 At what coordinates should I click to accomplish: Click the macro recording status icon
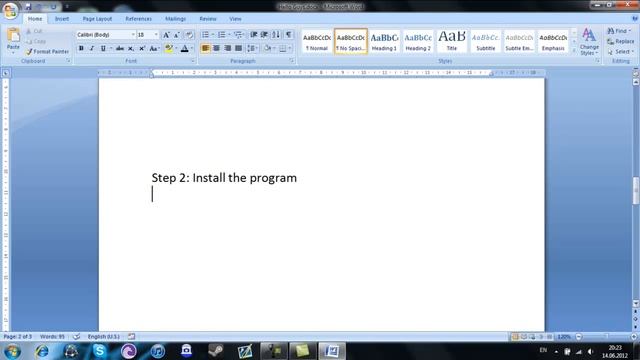[131, 337]
